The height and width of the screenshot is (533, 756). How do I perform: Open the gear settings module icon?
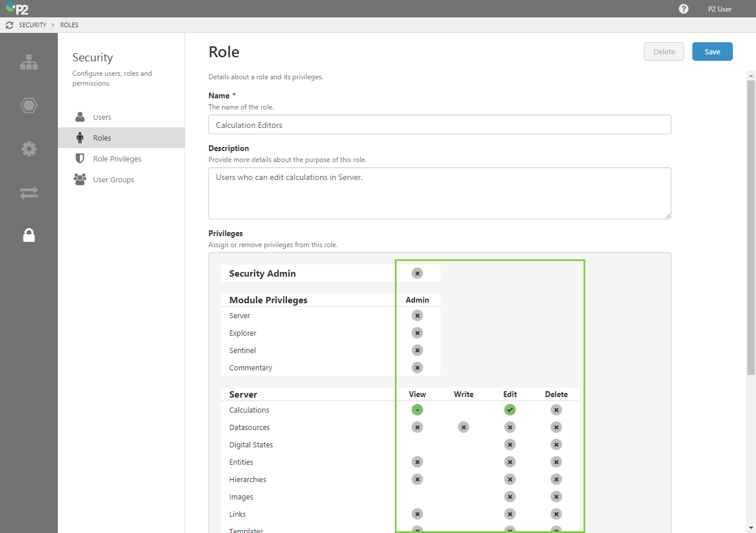(x=29, y=149)
